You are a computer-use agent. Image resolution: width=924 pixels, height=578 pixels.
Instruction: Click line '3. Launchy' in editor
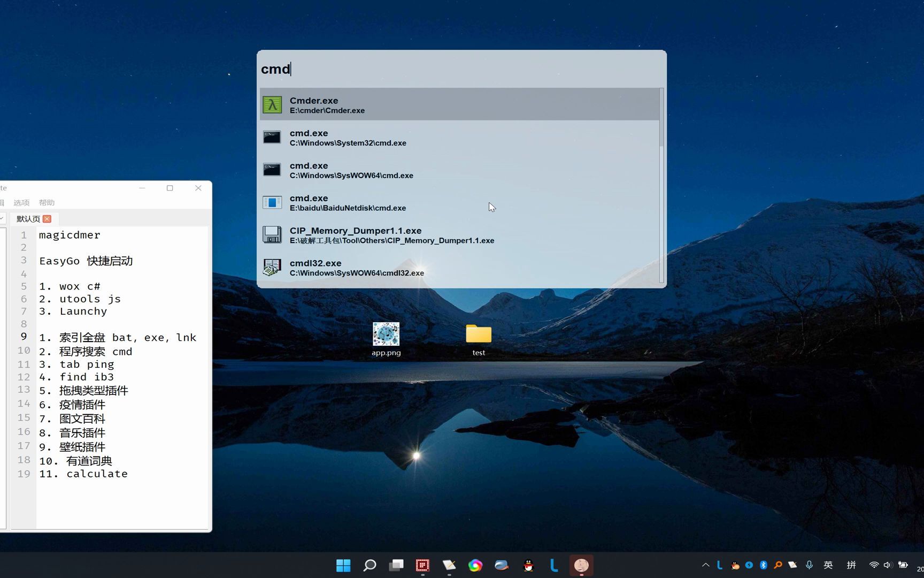[x=73, y=311]
